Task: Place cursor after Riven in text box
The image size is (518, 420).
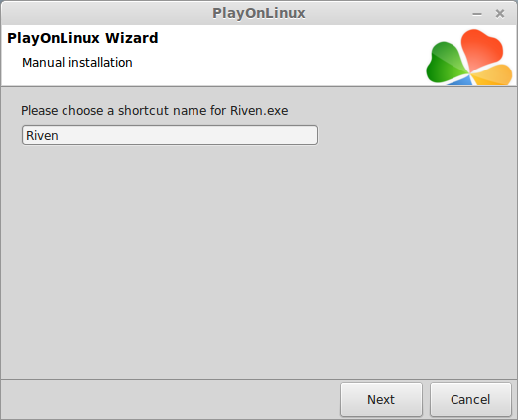Action: pyautogui.click(x=59, y=136)
